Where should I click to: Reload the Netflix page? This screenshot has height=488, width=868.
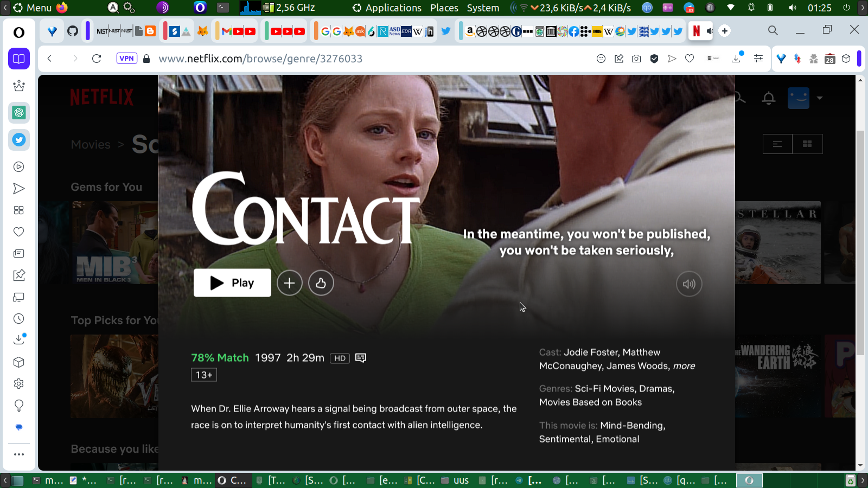click(97, 59)
